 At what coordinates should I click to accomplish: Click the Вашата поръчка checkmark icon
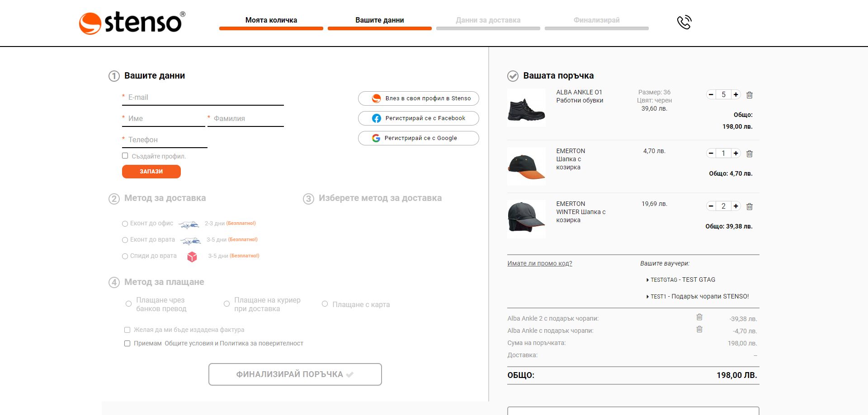[513, 76]
